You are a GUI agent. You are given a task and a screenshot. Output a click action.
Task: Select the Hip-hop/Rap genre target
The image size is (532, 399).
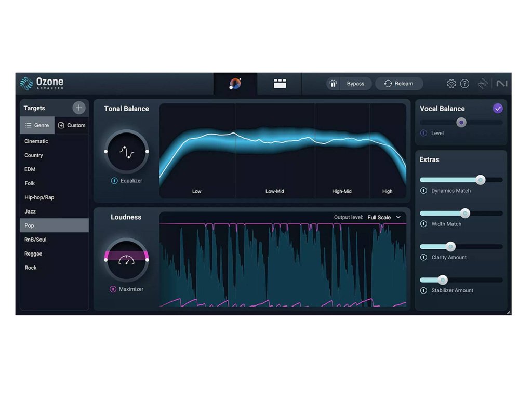pyautogui.click(x=54, y=197)
